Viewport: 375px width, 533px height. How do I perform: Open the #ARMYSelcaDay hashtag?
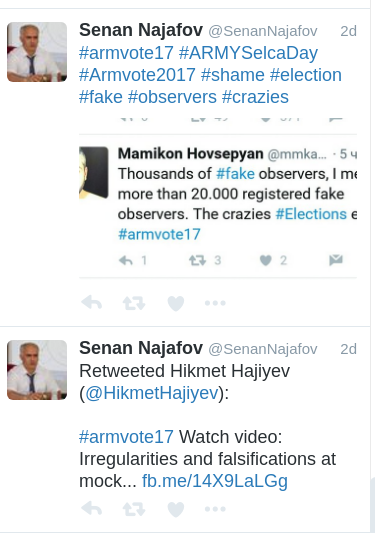(x=248, y=53)
